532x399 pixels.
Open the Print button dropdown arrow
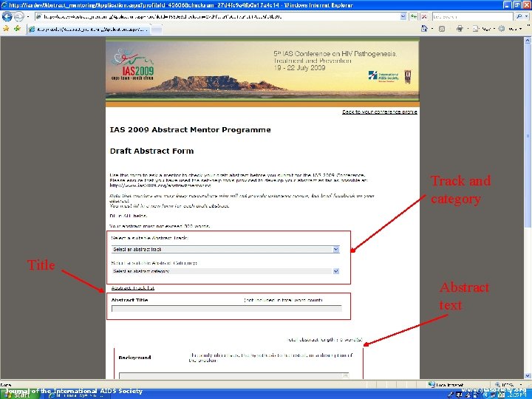coord(467,29)
